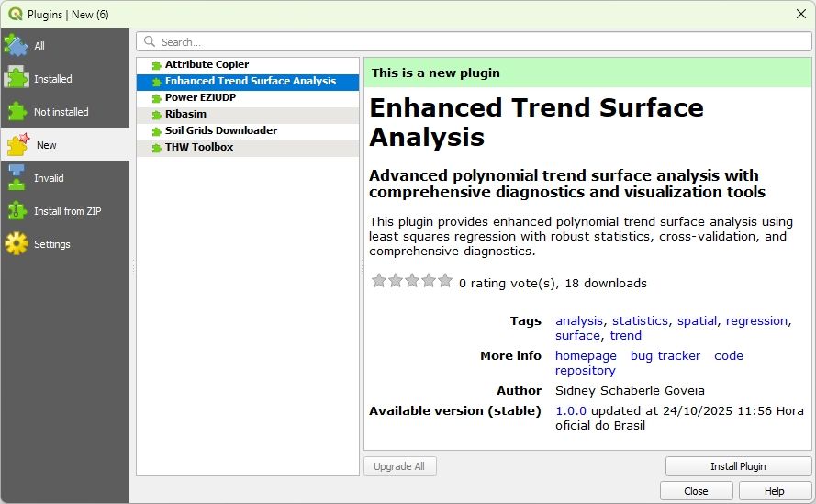The image size is (816, 504).
Task: Open the trend tag link
Action: click(625, 335)
